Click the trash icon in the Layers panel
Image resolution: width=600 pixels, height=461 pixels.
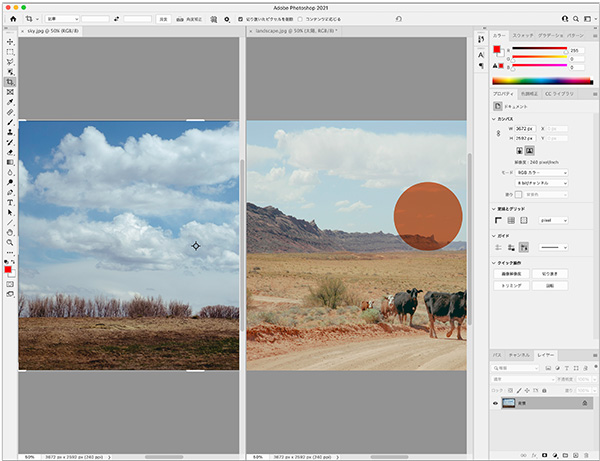coord(586,455)
